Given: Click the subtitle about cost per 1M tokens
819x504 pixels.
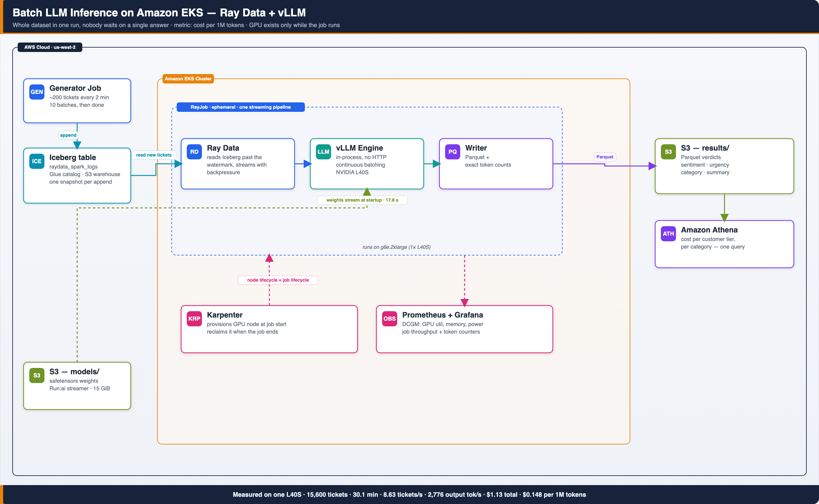Looking at the screenshot, I should [x=176, y=25].
